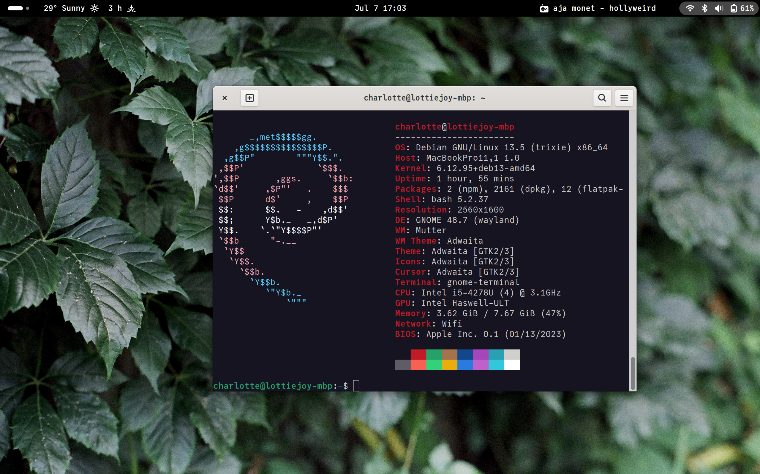Click the 'Uptime: 1 hour, 55 mins' line

[x=454, y=179]
